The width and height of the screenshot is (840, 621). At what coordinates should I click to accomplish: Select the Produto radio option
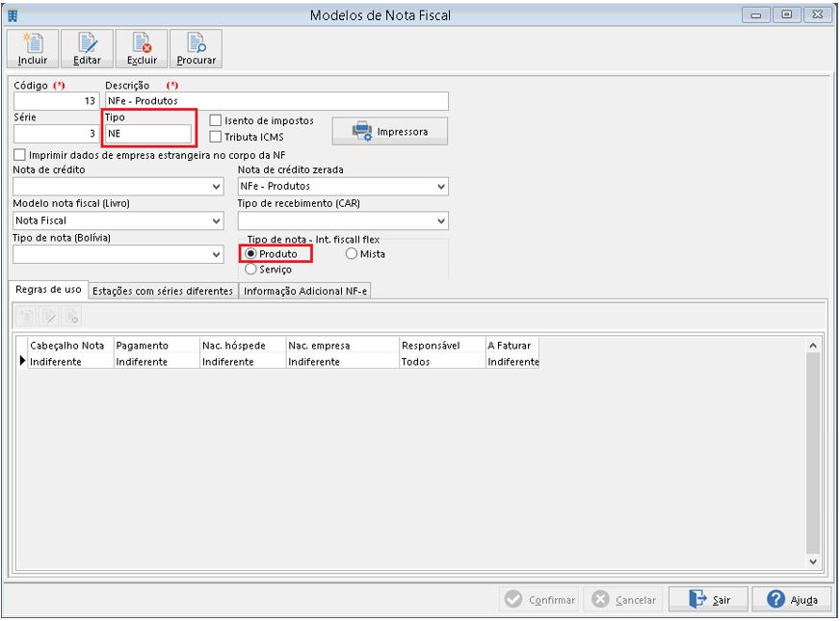point(250,254)
